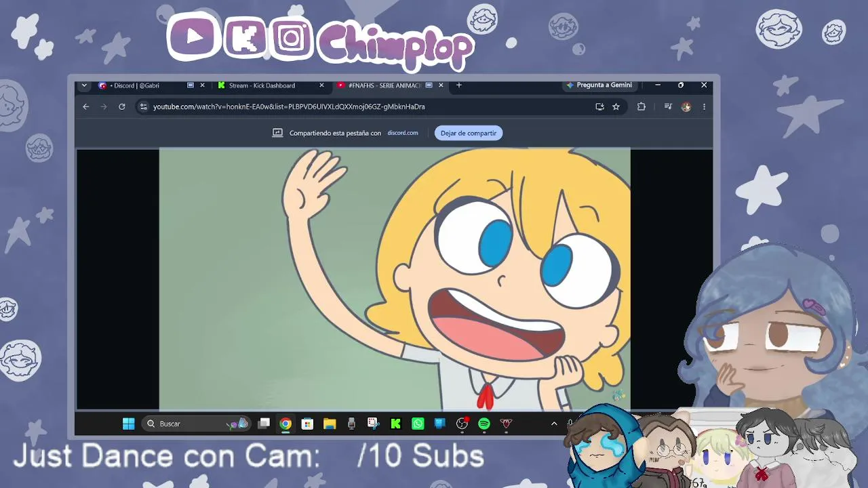Open Chrome's three-dot menu
868x488 pixels.
point(704,106)
